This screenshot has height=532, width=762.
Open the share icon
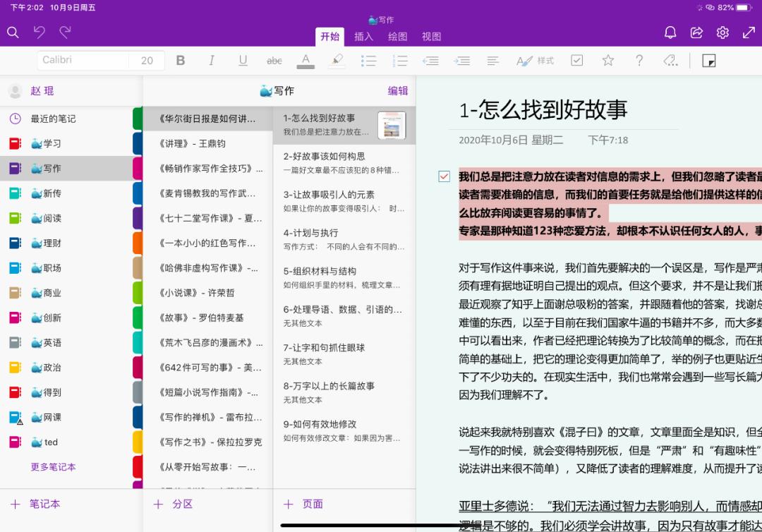click(x=696, y=32)
